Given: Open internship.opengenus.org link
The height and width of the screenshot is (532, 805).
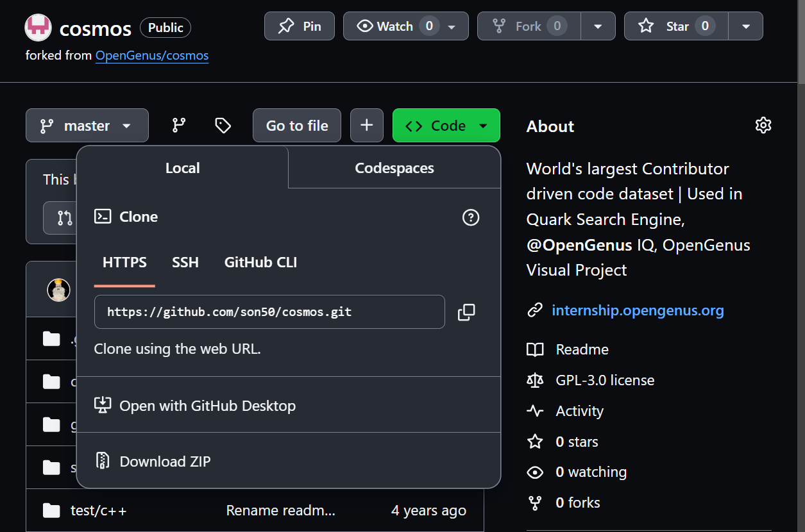Looking at the screenshot, I should pyautogui.click(x=638, y=311).
